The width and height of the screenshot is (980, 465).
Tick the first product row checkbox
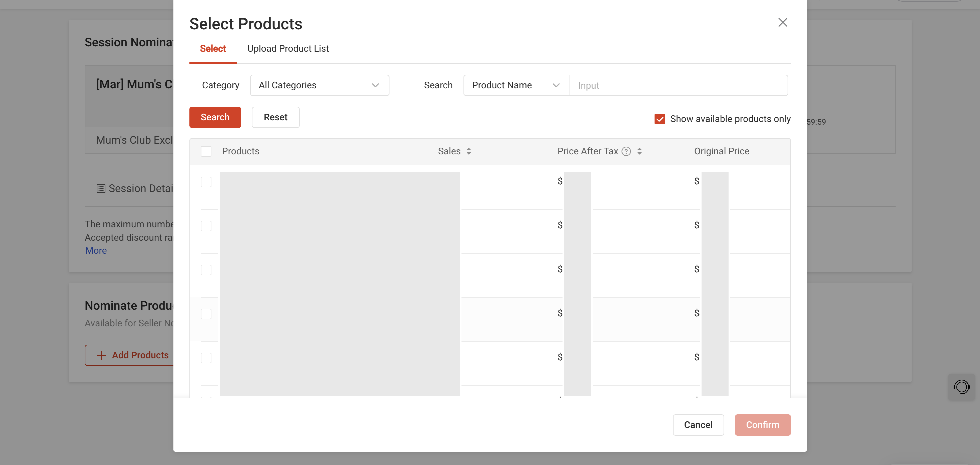(206, 182)
